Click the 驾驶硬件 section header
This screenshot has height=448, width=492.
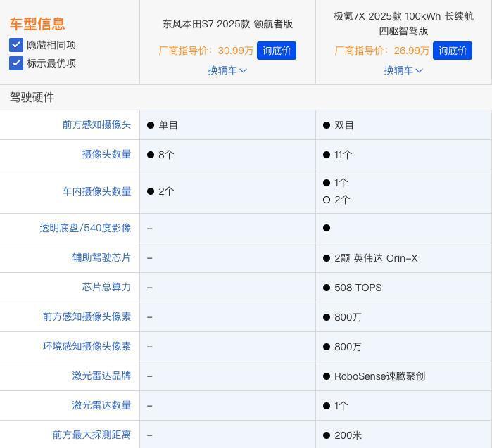(x=32, y=98)
